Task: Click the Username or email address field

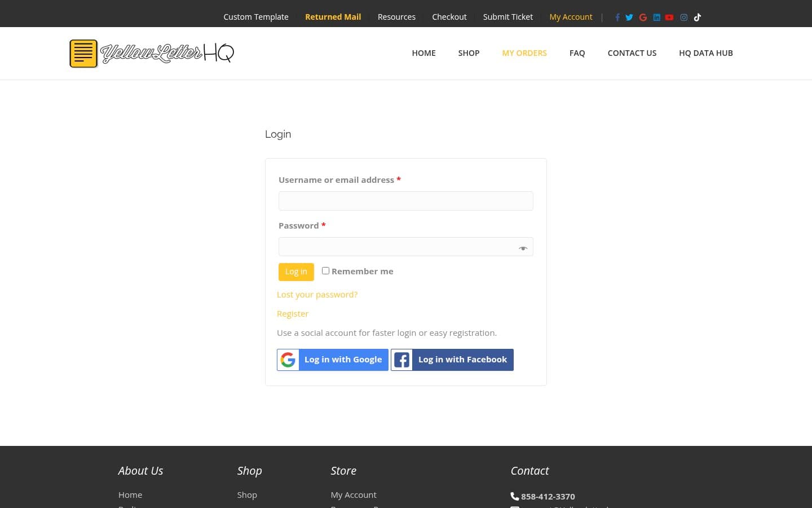Action: (x=406, y=201)
